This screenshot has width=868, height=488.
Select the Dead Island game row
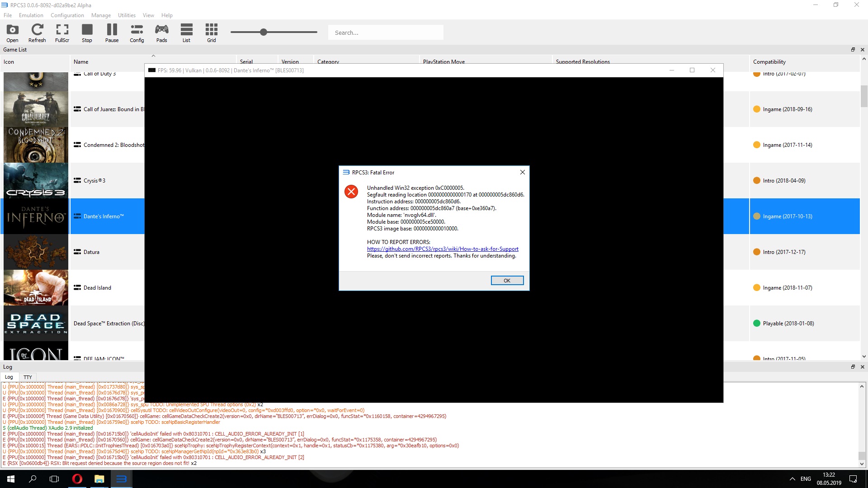point(97,287)
